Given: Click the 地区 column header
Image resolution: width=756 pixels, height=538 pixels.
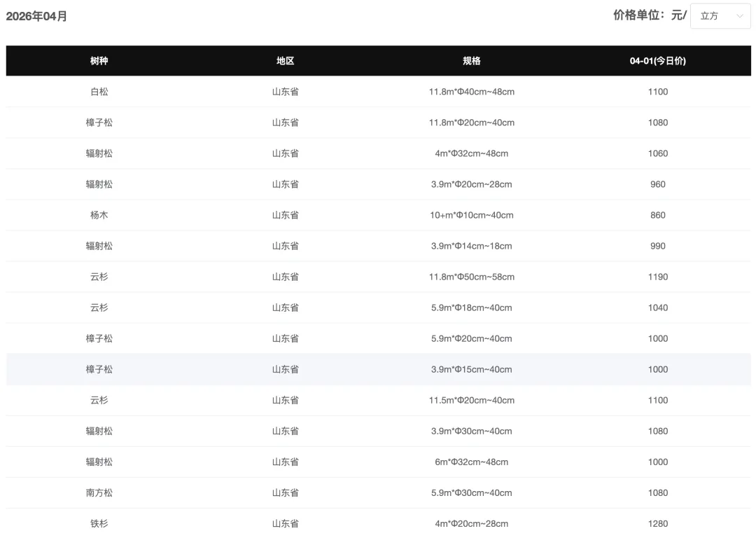Looking at the screenshot, I should point(286,61).
